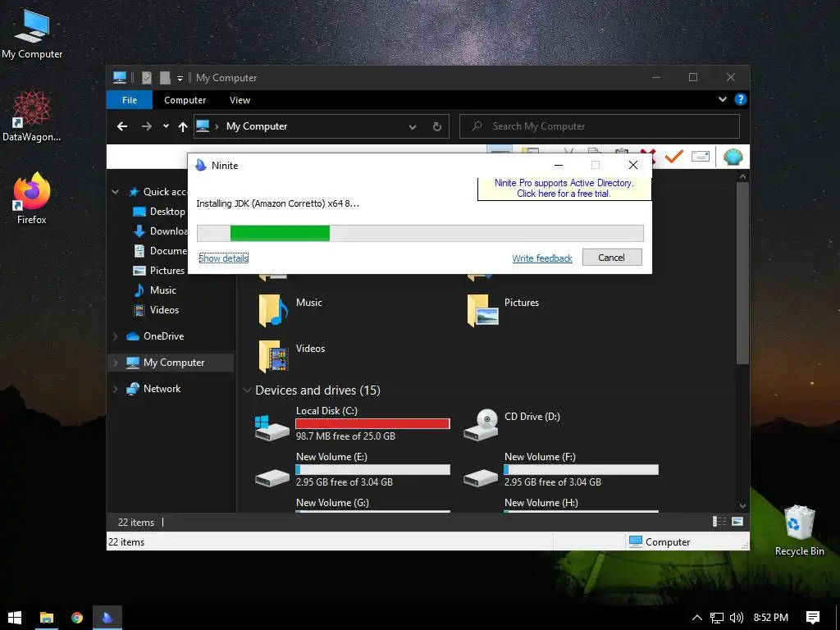Expand the Network tree node
This screenshot has height=630, width=840.
point(115,389)
